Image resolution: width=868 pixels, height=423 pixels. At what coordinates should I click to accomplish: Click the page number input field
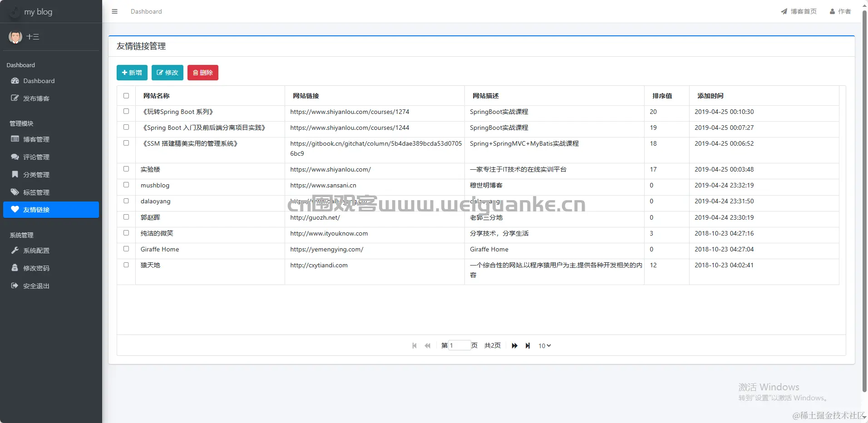459,345
